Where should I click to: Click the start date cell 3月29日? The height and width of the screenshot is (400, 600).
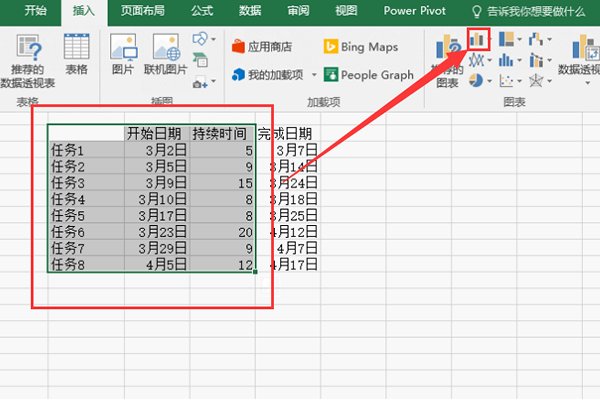click(x=157, y=248)
